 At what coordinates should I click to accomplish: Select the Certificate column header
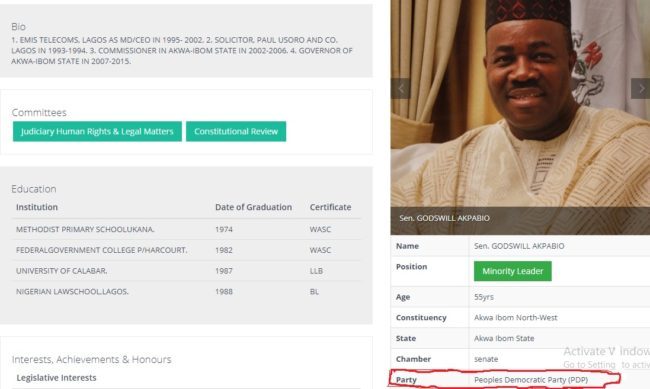330,207
